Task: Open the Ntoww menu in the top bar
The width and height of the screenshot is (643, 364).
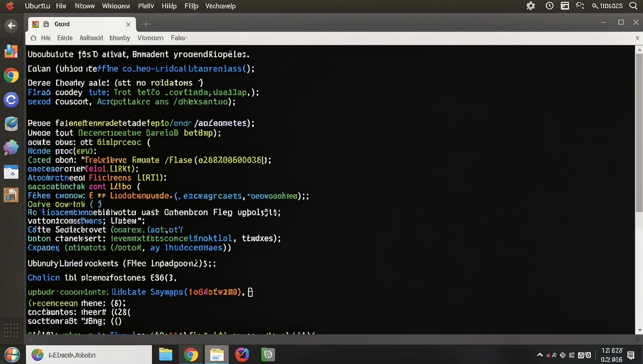Action: (85, 6)
